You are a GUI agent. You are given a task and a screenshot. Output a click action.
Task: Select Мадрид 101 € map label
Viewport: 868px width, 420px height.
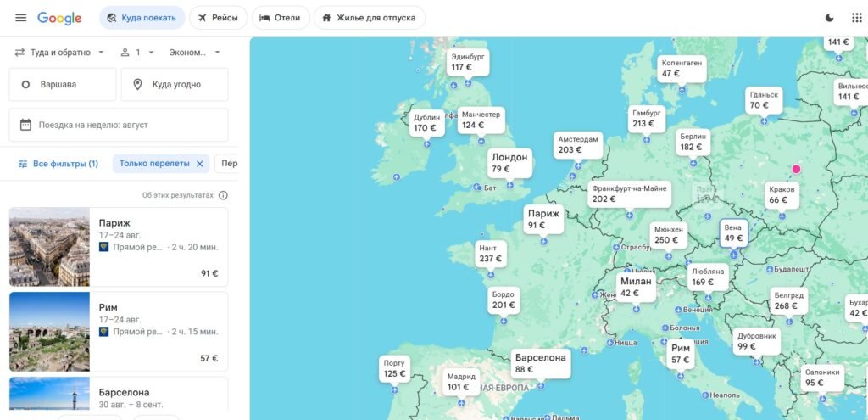coord(461,382)
